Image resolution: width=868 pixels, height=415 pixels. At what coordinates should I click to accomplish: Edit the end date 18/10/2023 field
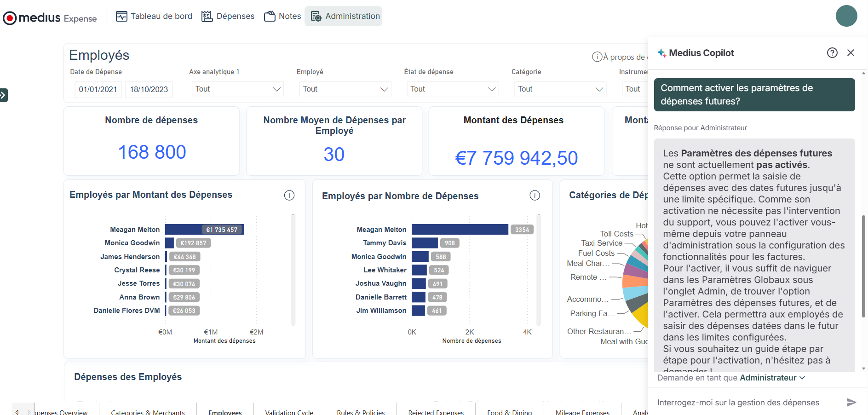tap(149, 89)
